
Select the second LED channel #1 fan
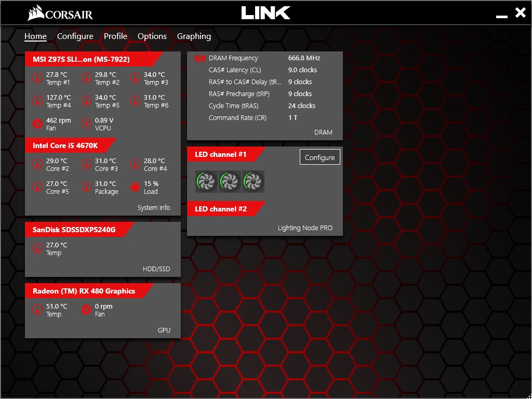coord(230,181)
